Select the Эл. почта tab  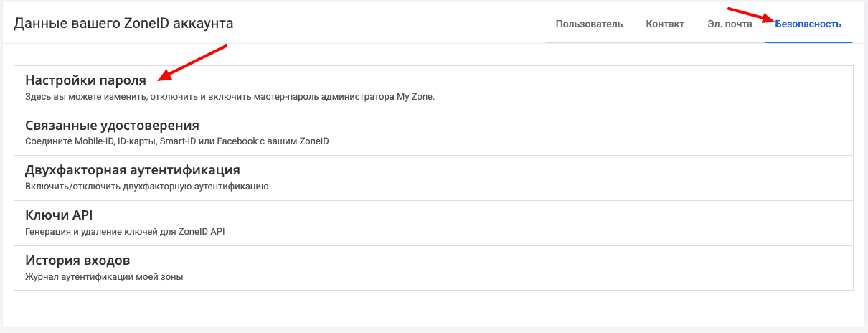point(730,24)
